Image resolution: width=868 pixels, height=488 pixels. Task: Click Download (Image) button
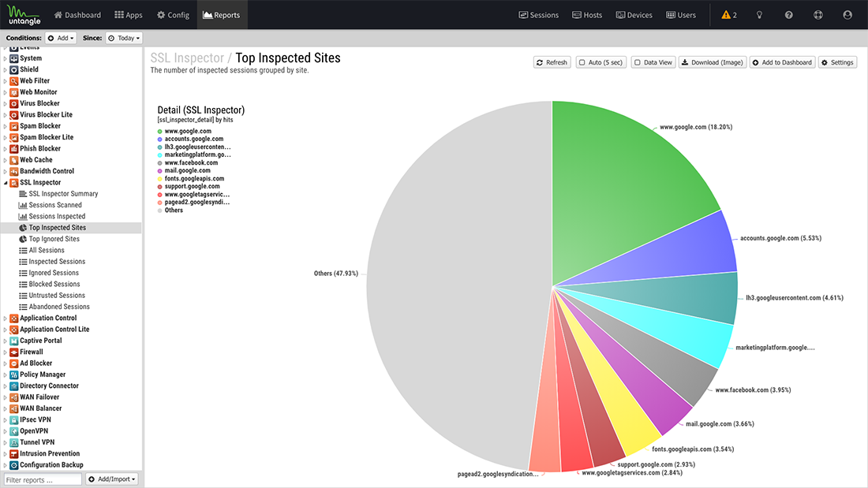(x=713, y=62)
